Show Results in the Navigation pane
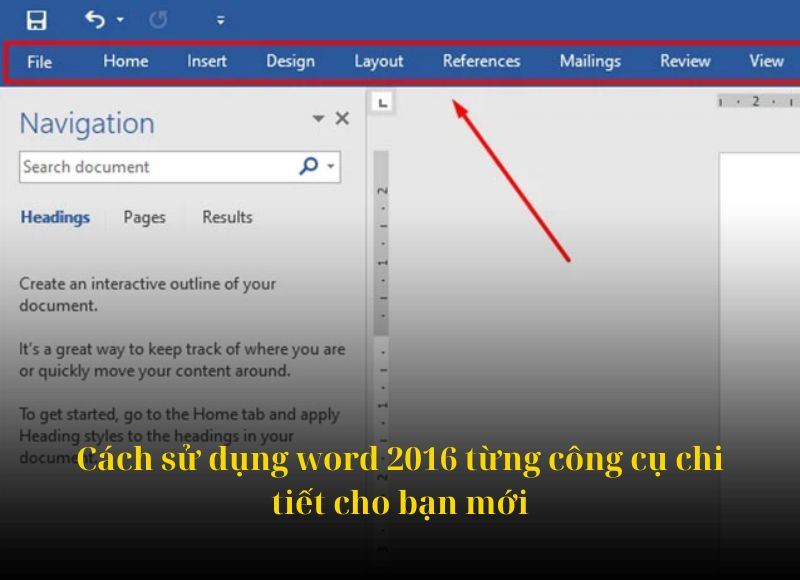 [227, 217]
